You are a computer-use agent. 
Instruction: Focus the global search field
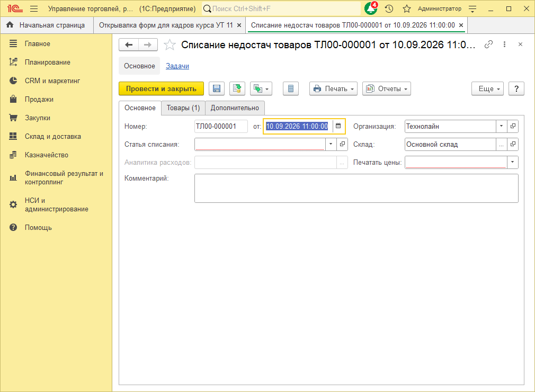[282, 9]
